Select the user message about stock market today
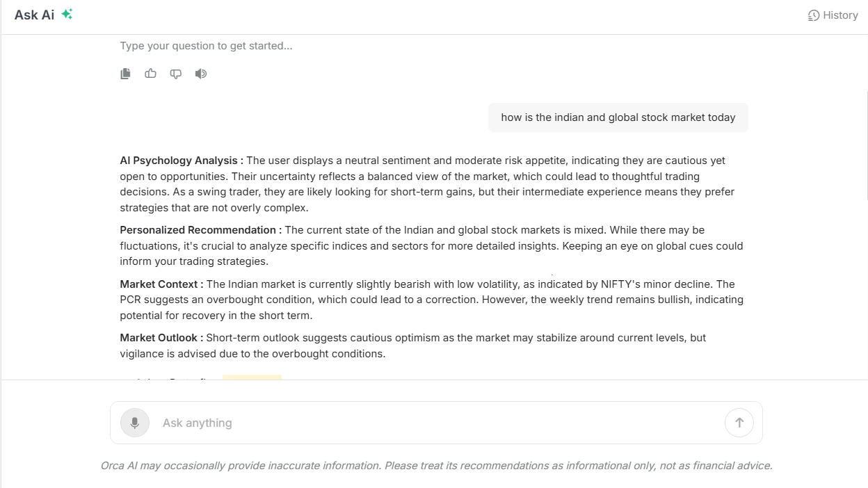 pos(618,117)
